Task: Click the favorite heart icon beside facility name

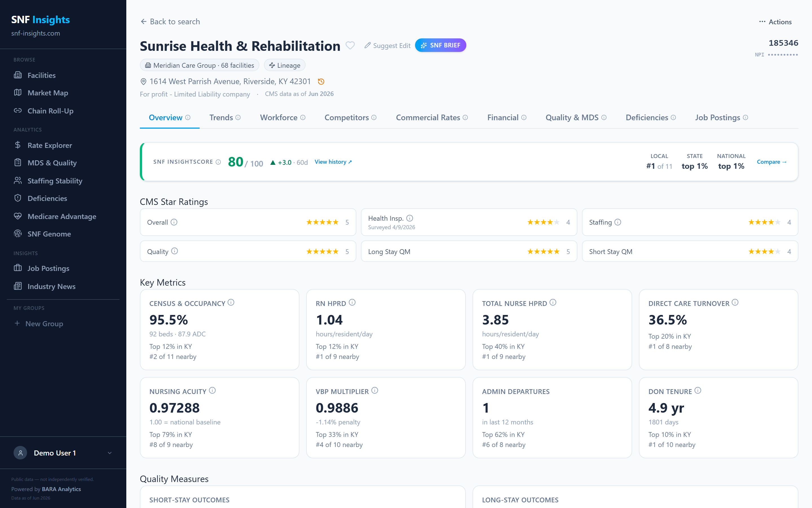Action: (x=350, y=45)
